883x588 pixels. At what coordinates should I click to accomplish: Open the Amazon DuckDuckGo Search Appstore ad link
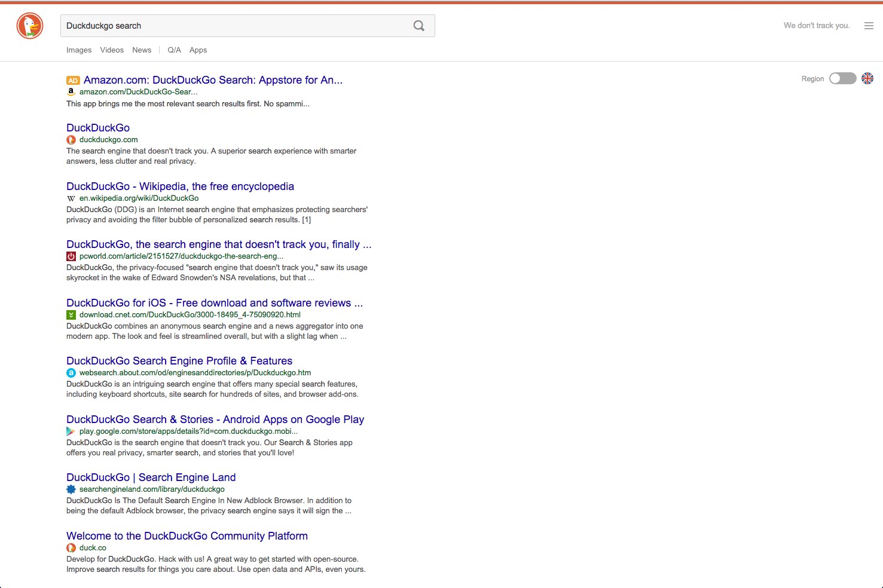213,80
